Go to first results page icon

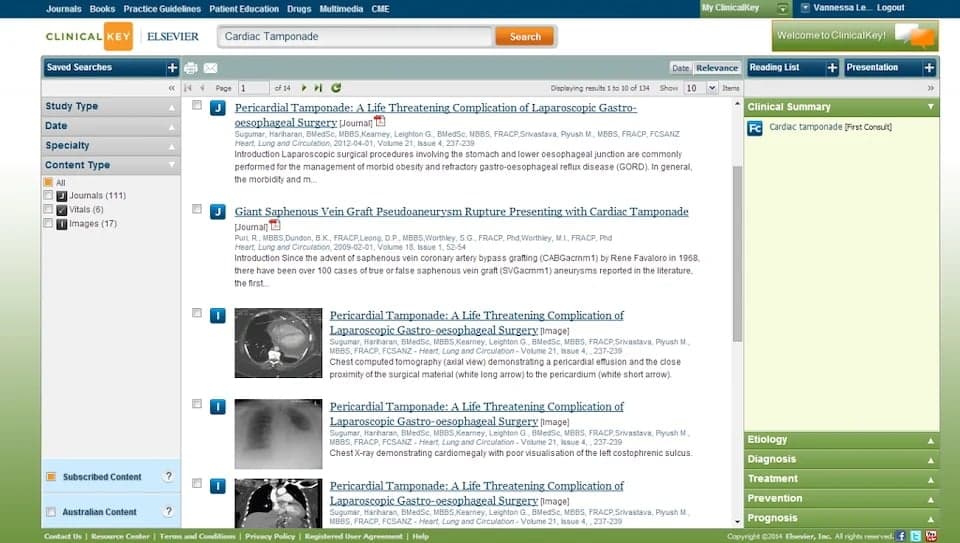188,88
